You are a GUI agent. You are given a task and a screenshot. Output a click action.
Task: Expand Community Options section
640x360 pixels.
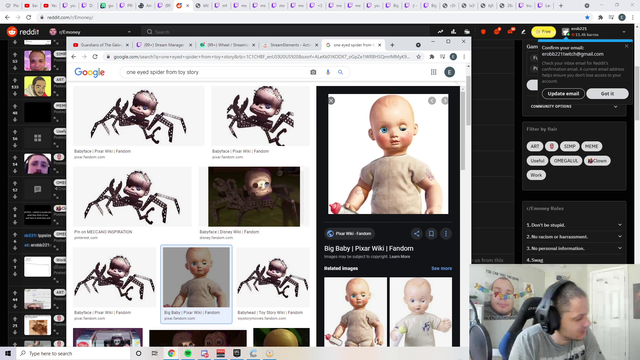pos(574,107)
